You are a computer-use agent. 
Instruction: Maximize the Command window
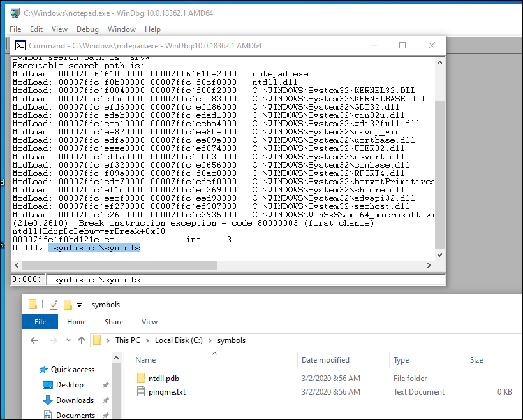click(x=402, y=45)
